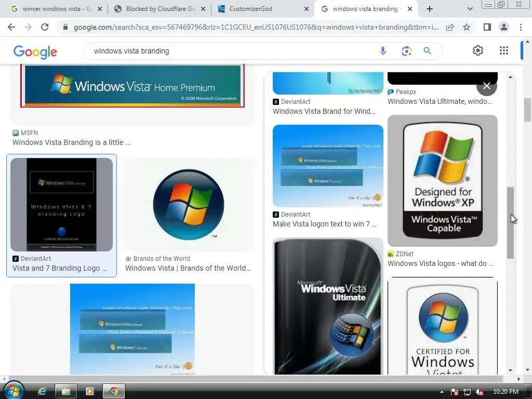Open volume control tray icon
This screenshot has width=532, height=399.
(480, 392)
